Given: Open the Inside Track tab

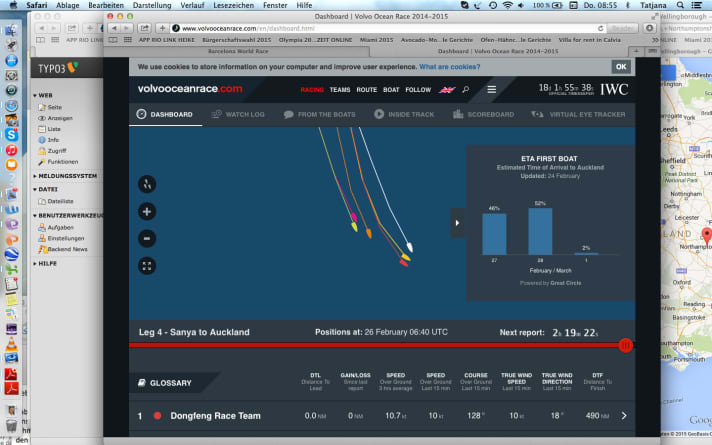Looking at the screenshot, I should tap(404, 114).
